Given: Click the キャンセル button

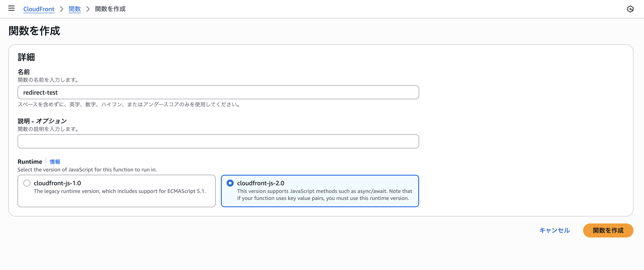Looking at the screenshot, I should tap(555, 230).
